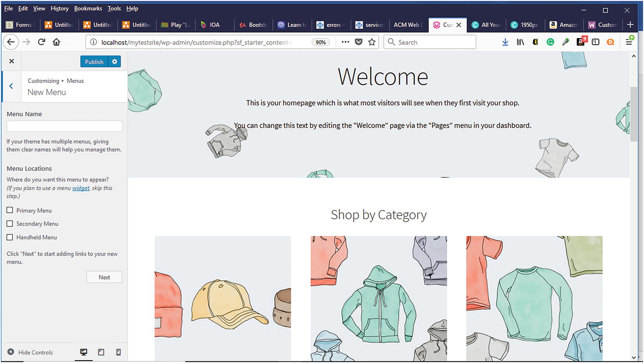Click the scrollbar up arrow

tap(634, 56)
